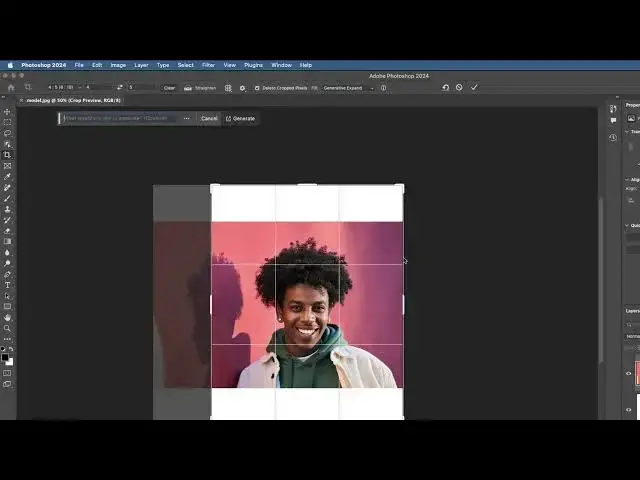Click the Clear button in options bar

pos(169,88)
